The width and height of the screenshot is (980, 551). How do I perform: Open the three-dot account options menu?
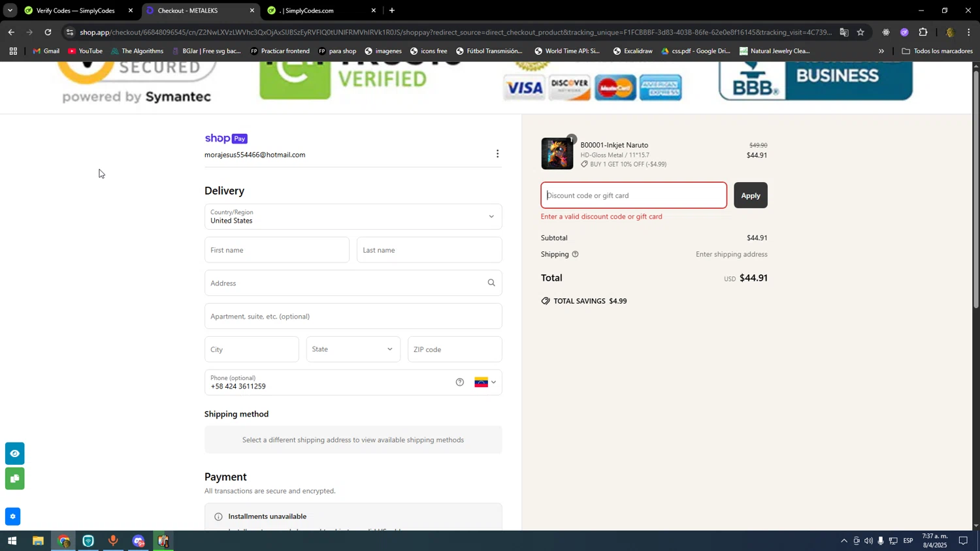coord(497,154)
